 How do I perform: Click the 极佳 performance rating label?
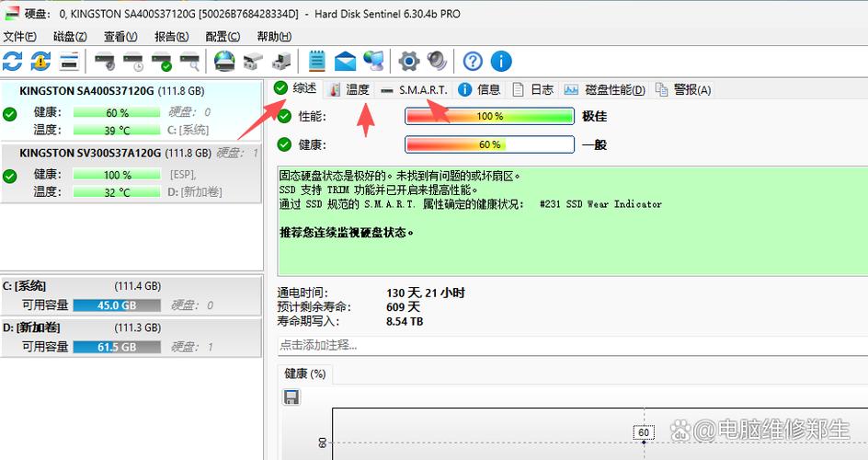pos(595,116)
